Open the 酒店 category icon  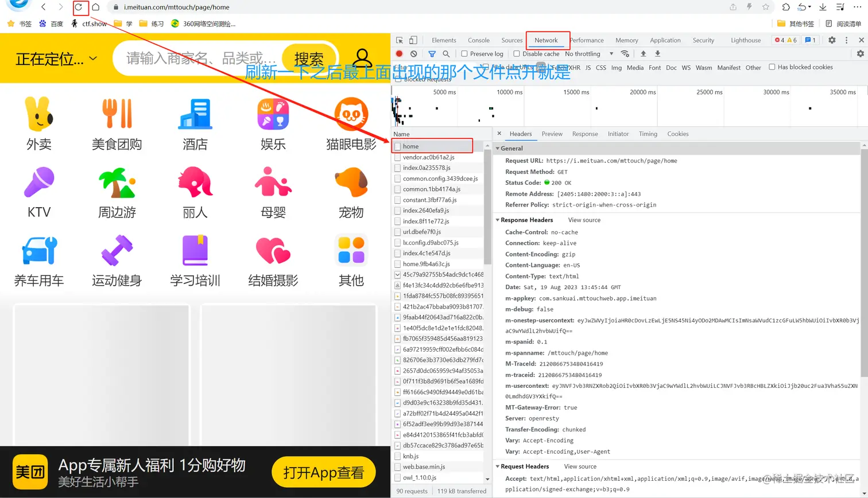195,114
